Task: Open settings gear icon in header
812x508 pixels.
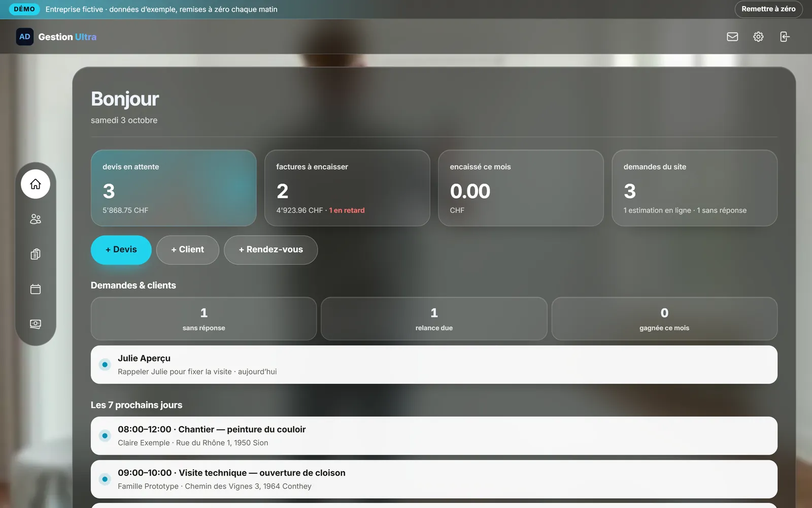Action: pos(758,37)
